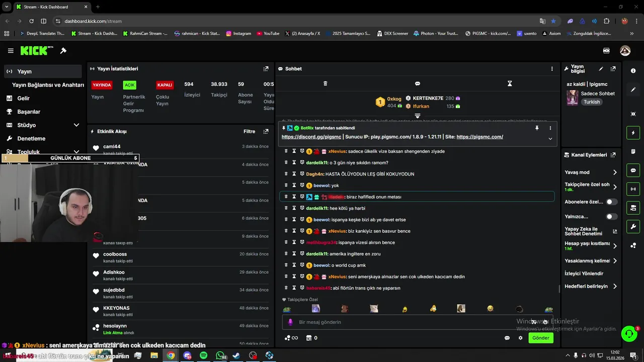Viewport: 644px width, 362px height.
Task: Send the message with Gönder button
Action: click(541, 338)
